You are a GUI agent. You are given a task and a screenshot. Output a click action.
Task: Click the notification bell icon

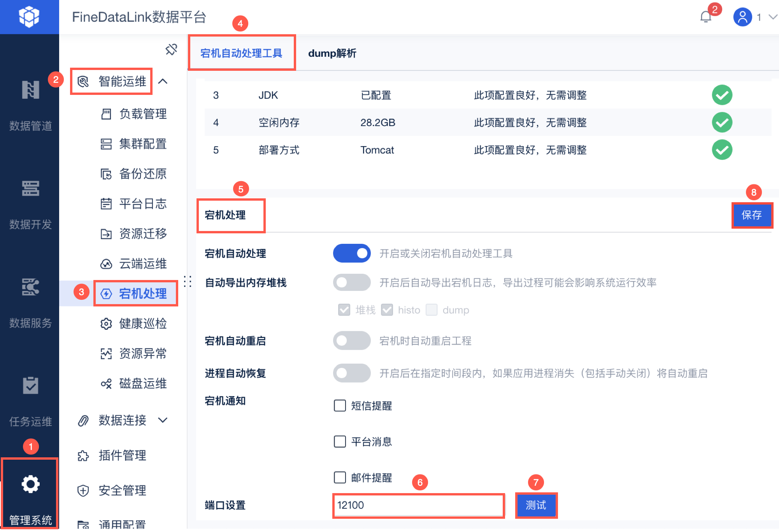[x=706, y=17]
